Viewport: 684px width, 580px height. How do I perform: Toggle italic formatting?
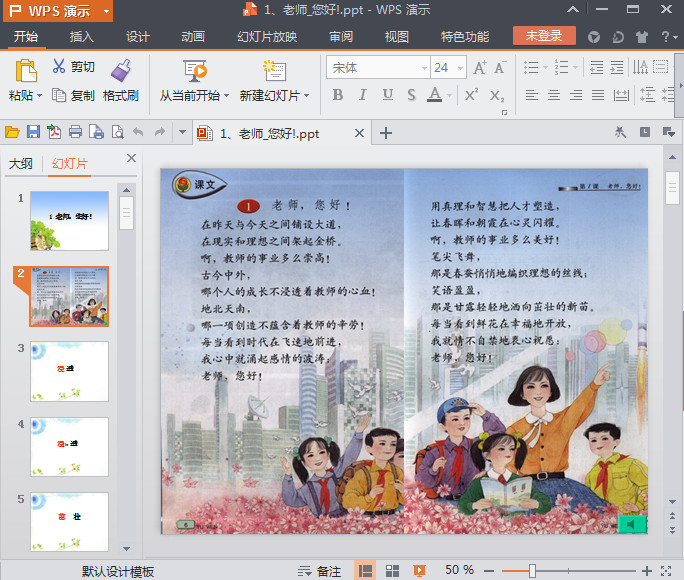pos(363,95)
